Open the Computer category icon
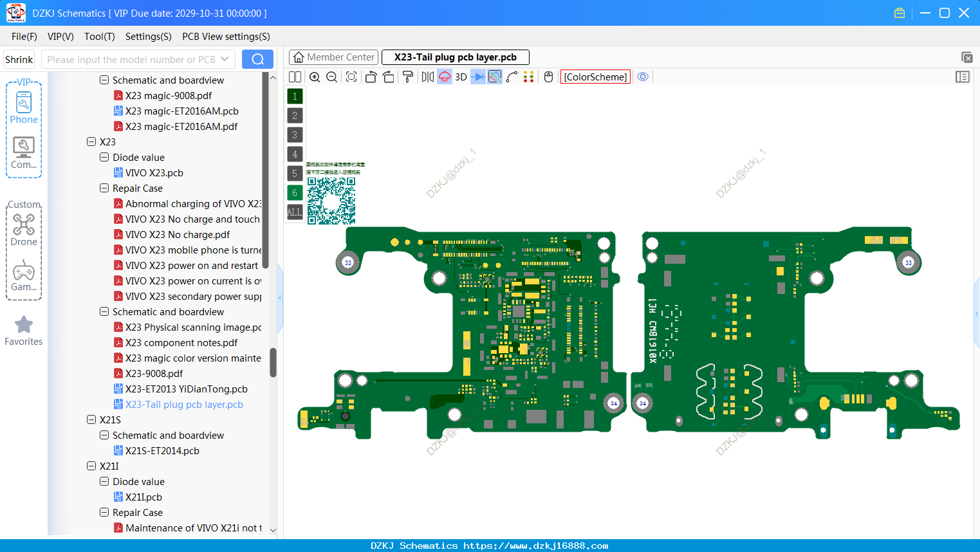This screenshot has width=980, height=552. pos(24,152)
